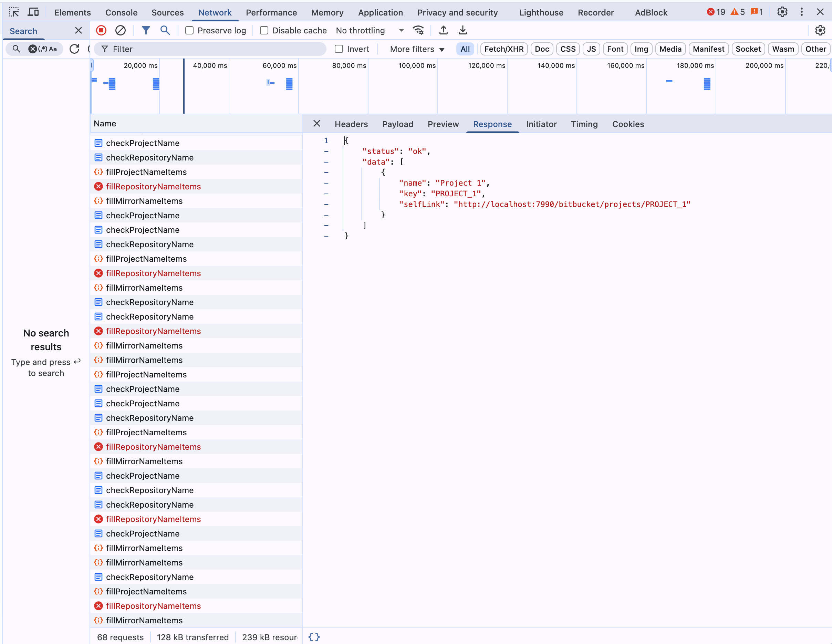Filter by Fetch/XHR requests
Screen dimensions: 832x644
(x=503, y=49)
